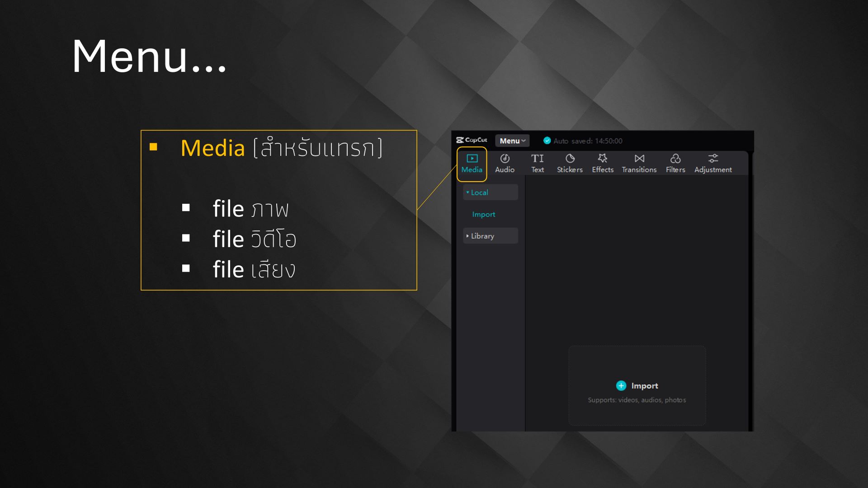Click the blue plus Import icon

[x=621, y=385]
